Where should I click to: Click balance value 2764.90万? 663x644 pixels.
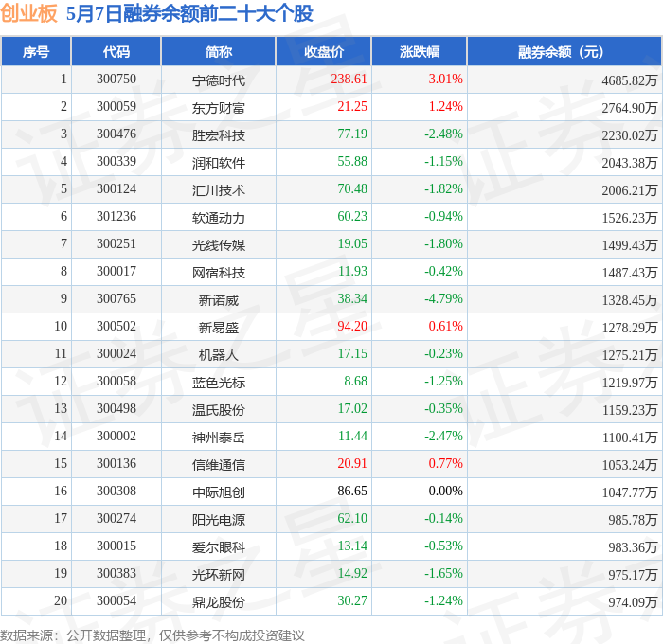pyautogui.click(x=630, y=108)
